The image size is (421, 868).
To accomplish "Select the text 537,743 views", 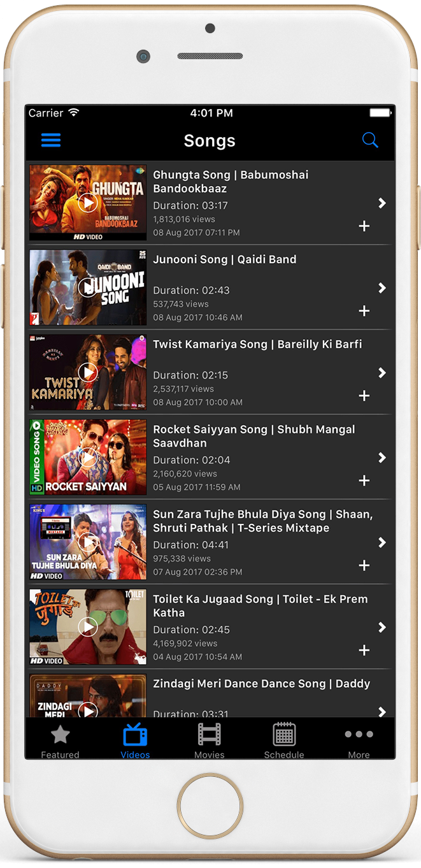I will coord(181,304).
